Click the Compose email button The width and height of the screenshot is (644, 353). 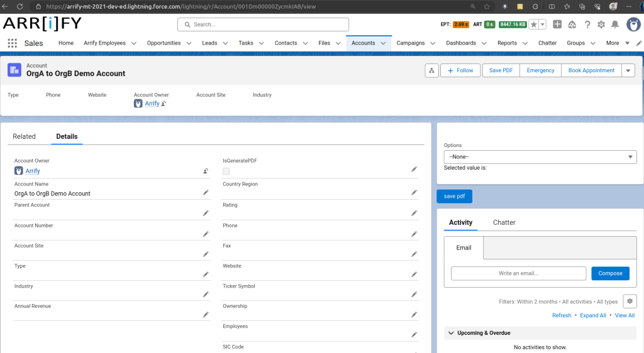610,273
